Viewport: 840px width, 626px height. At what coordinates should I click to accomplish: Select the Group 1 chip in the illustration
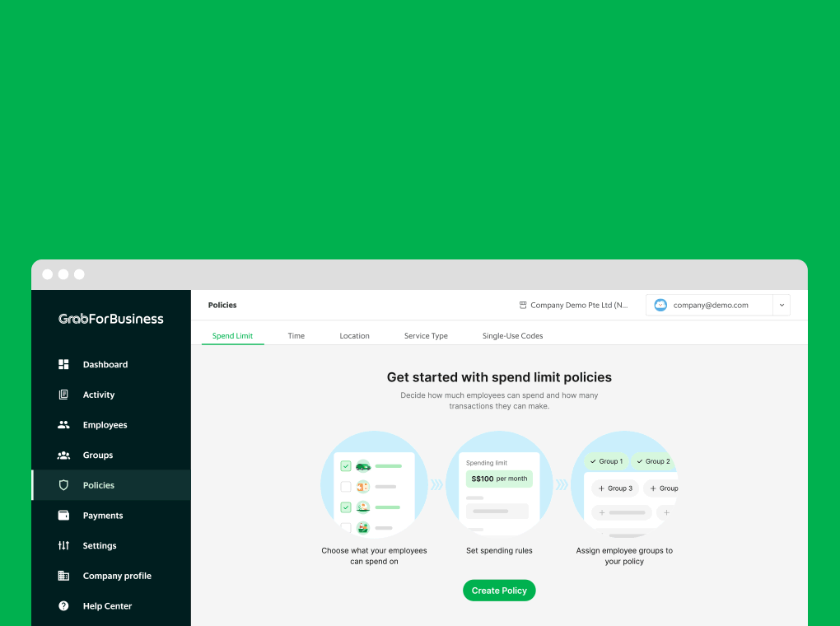[x=606, y=461]
